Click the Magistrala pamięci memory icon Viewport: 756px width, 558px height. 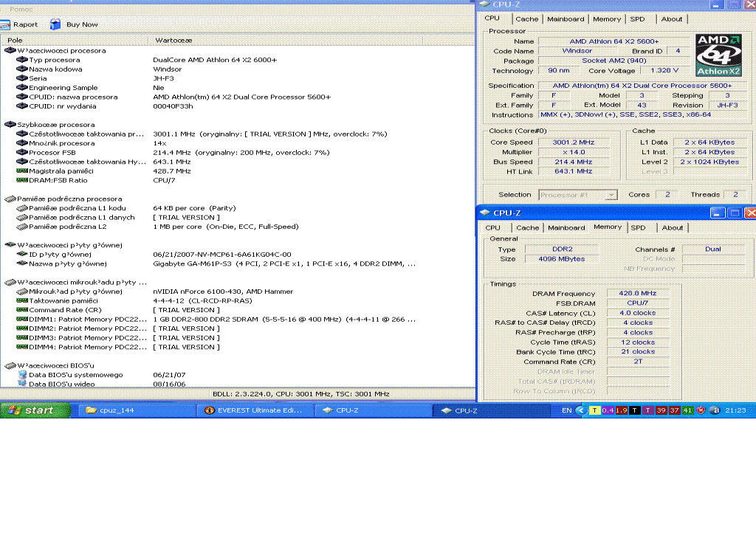point(21,170)
